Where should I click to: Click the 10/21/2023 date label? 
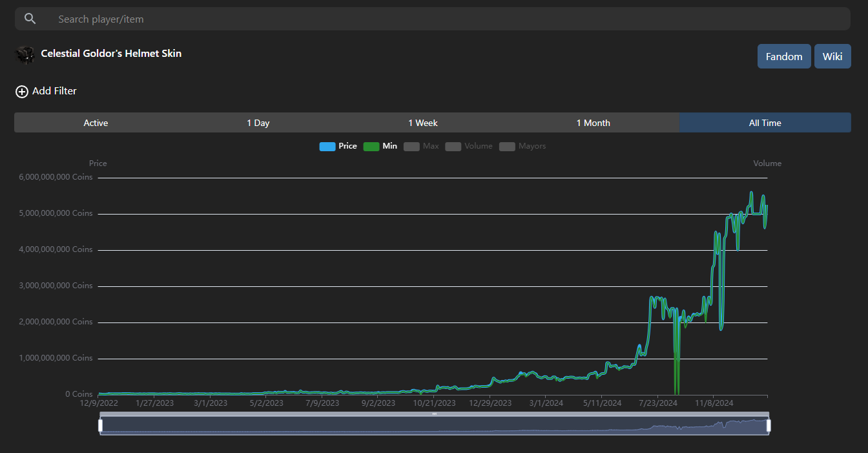(434, 403)
